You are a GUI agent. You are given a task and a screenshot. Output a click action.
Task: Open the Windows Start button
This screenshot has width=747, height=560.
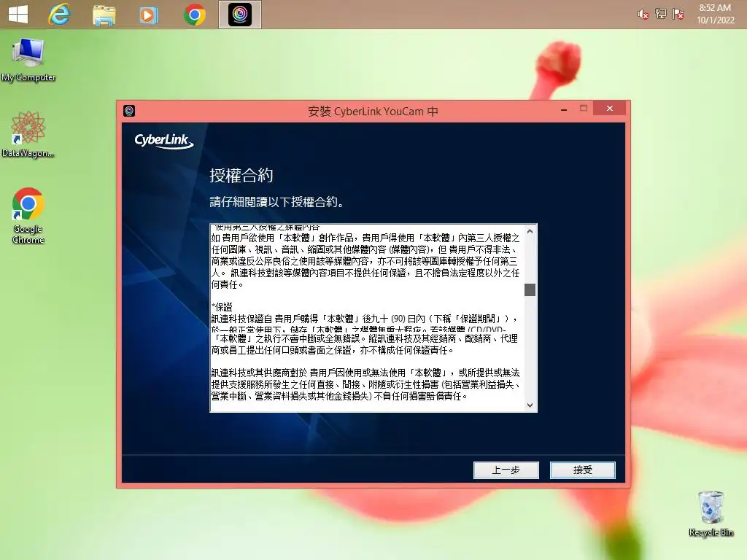[18, 15]
